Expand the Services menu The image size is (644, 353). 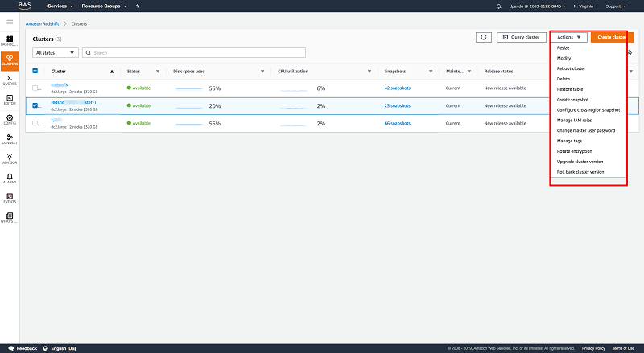[60, 6]
